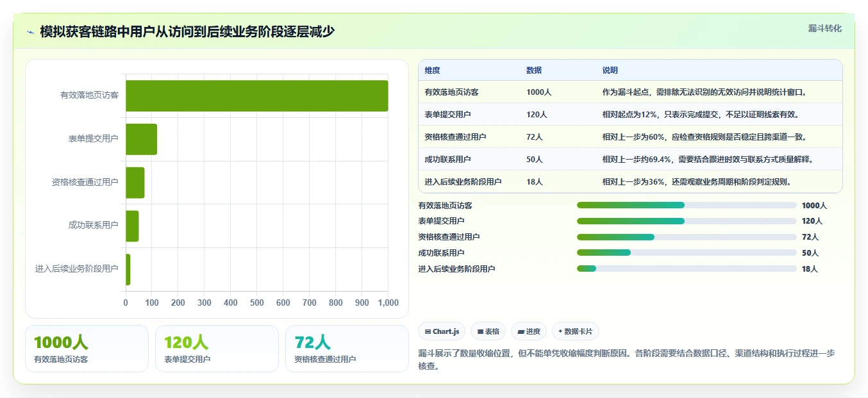Image resolution: width=868 pixels, height=398 pixels.
Task: Click the 成功联系用户 label in progress list
Action: coord(441,253)
